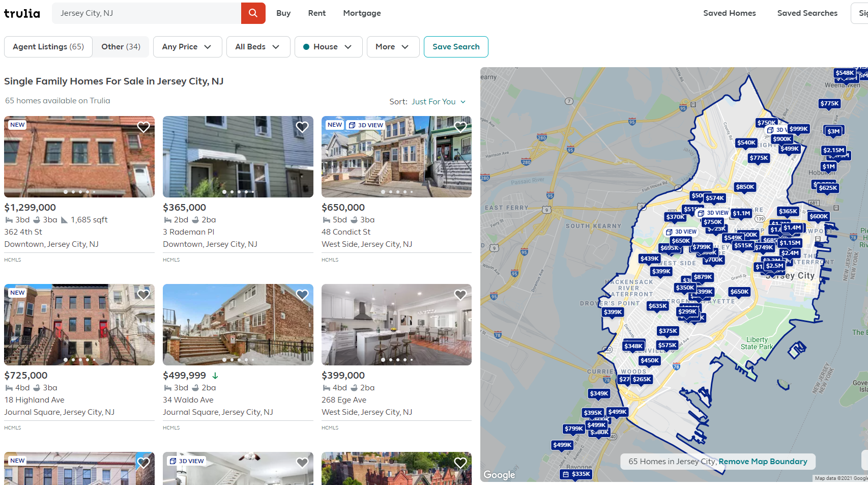Open the 362 4th St listing photo
This screenshot has width=868, height=485.
79,157
